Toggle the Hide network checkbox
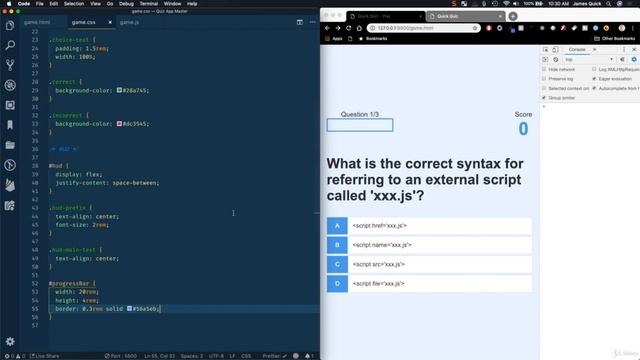Viewport: 640px width, 360px height. click(x=544, y=69)
